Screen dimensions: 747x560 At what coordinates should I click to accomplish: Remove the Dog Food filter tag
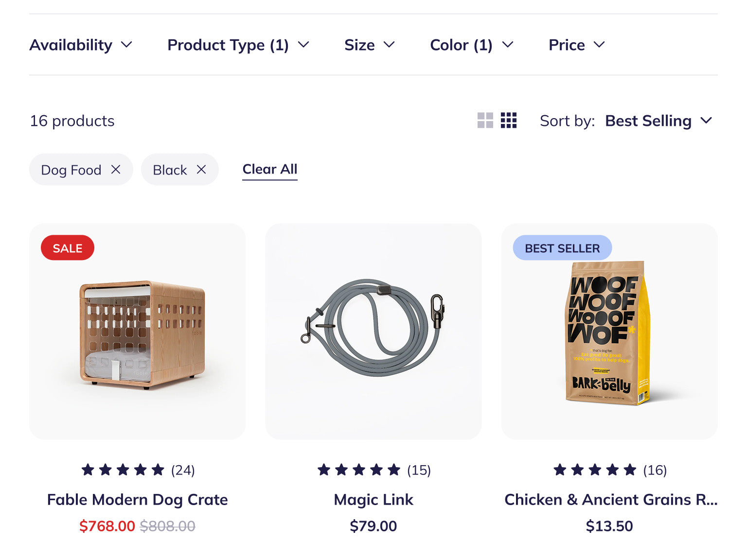tap(116, 170)
